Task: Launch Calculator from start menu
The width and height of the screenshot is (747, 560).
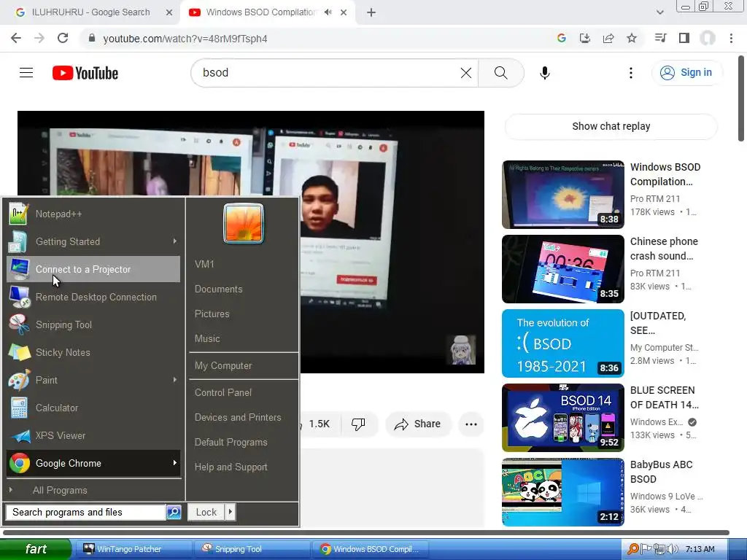Action: (93, 408)
